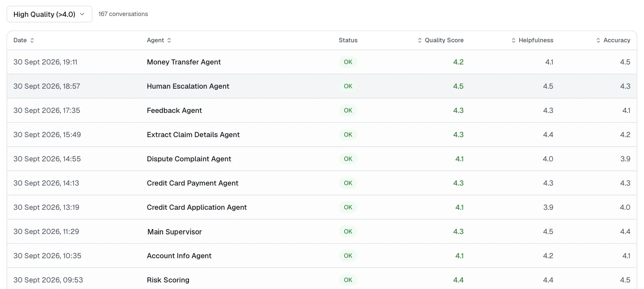Click the 4.5 quality score for Human Escalation Agent
The width and height of the screenshot is (644, 289).
click(x=458, y=86)
